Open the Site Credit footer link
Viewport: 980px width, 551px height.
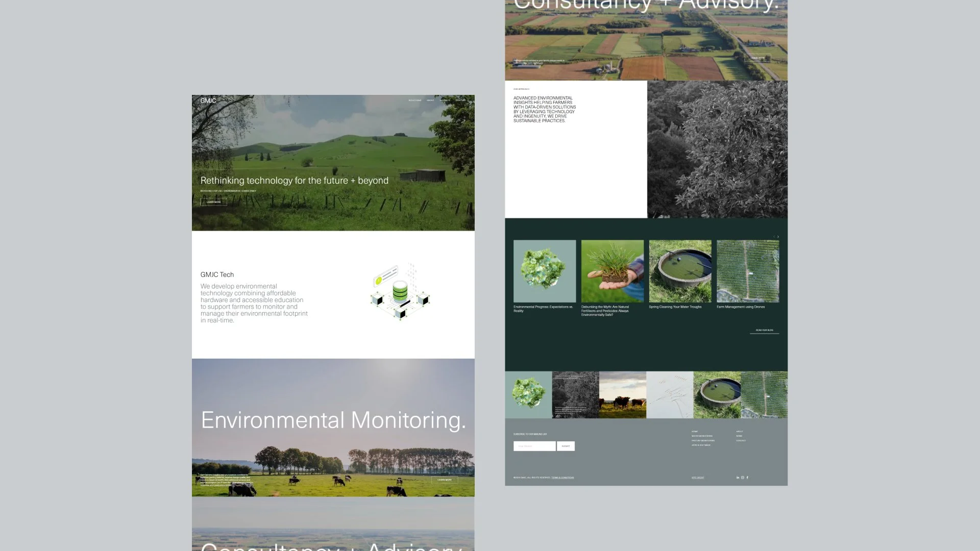click(697, 478)
